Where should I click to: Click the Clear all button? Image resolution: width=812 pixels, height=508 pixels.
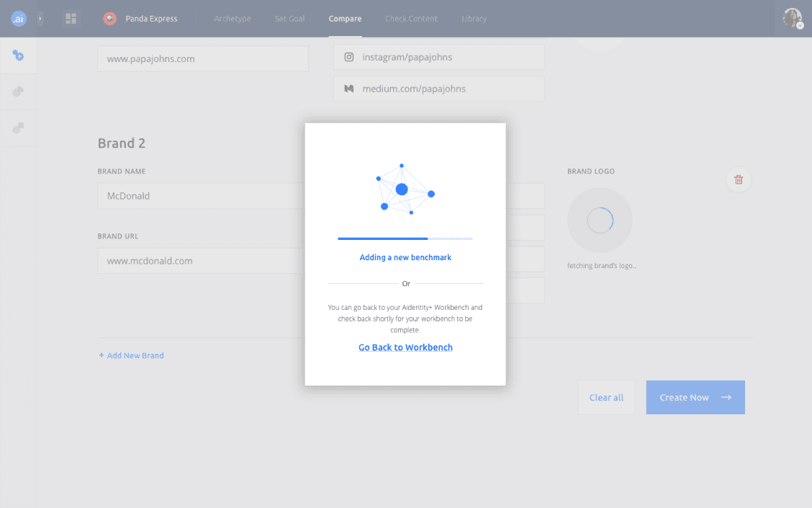coord(606,398)
